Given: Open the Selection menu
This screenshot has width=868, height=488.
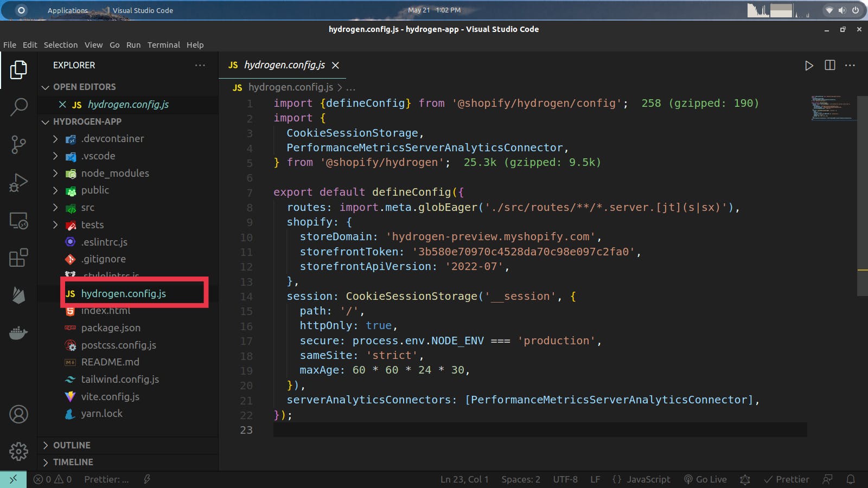Looking at the screenshot, I should [61, 45].
